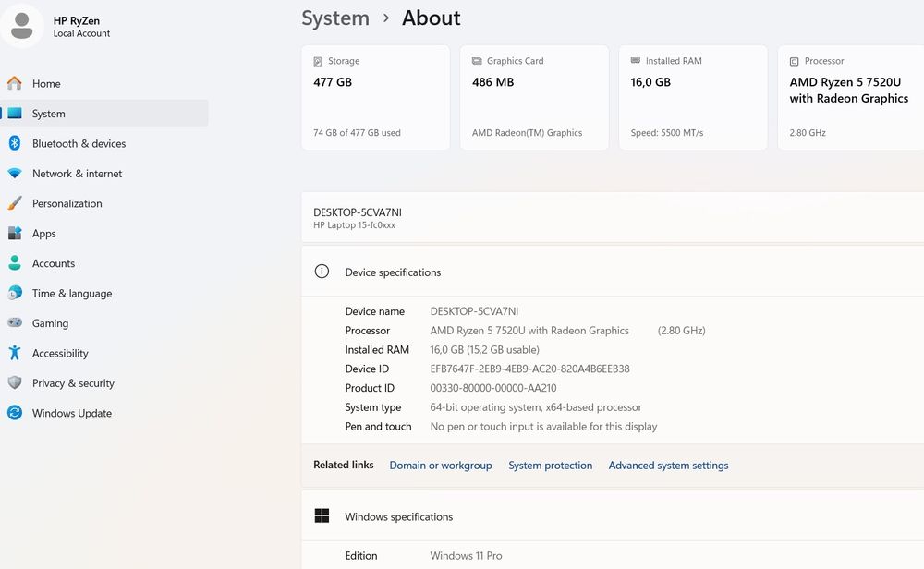This screenshot has height=569, width=924.
Task: Select the System navigation item
Action: pos(48,114)
